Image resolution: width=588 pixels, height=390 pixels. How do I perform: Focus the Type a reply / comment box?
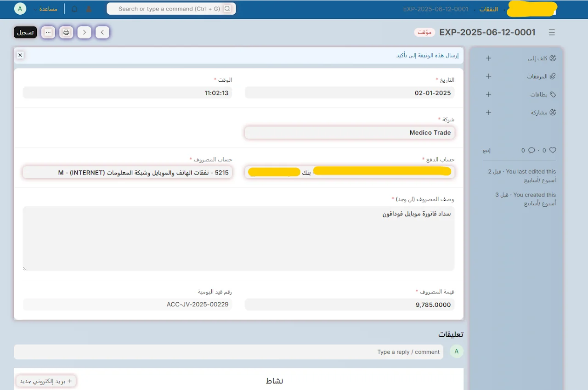(x=229, y=352)
